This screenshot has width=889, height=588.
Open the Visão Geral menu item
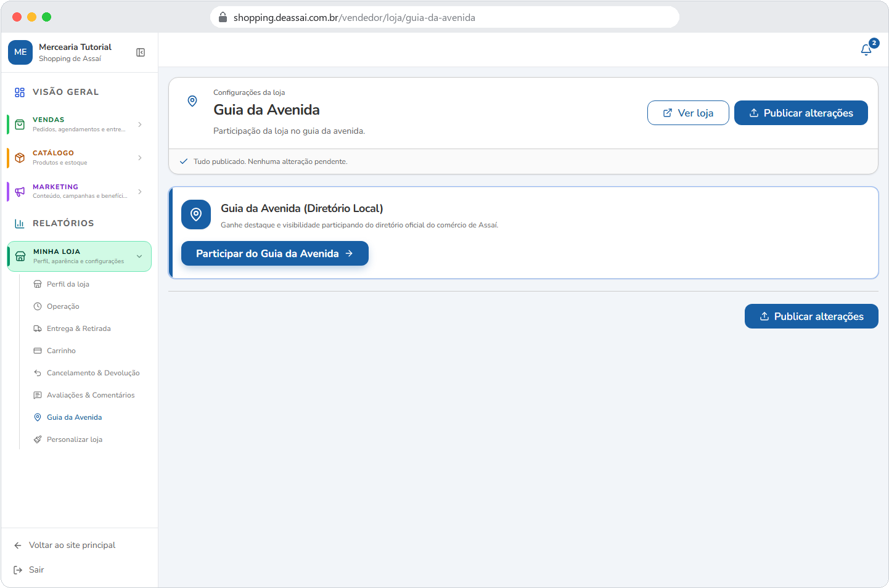click(x=79, y=92)
